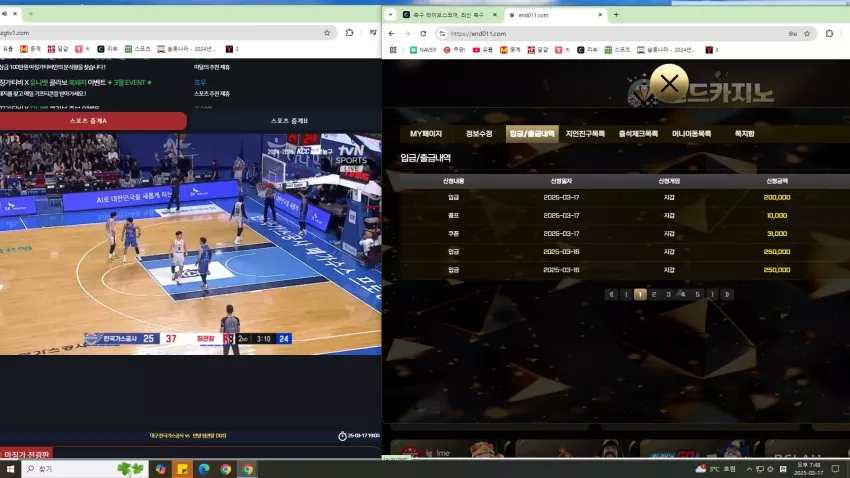Open the saved password key icon
This screenshot has width=850, height=478.
793,34
